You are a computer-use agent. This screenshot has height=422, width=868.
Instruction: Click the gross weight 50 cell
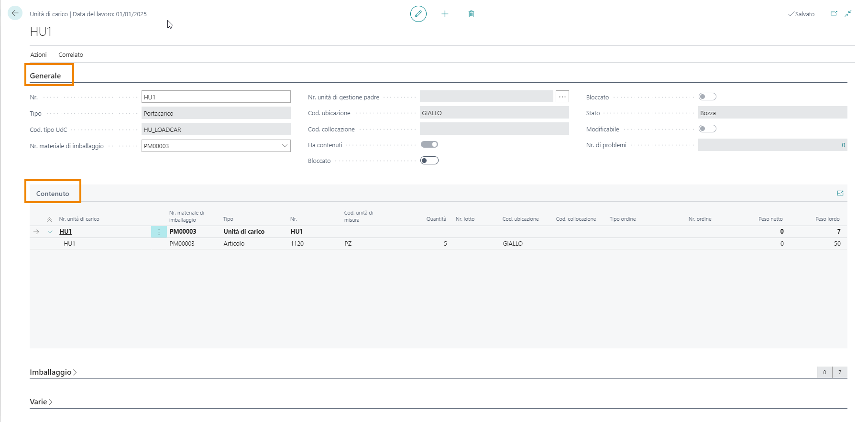coord(837,243)
